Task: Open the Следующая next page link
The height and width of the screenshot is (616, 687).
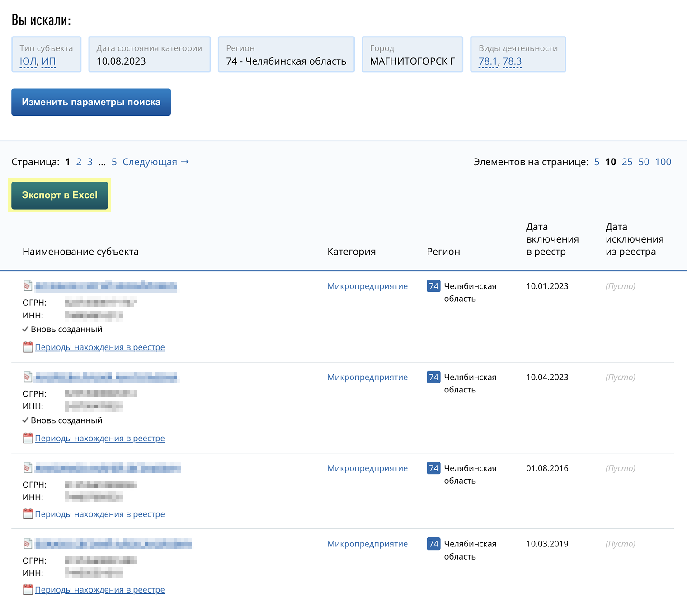Action: tap(155, 162)
